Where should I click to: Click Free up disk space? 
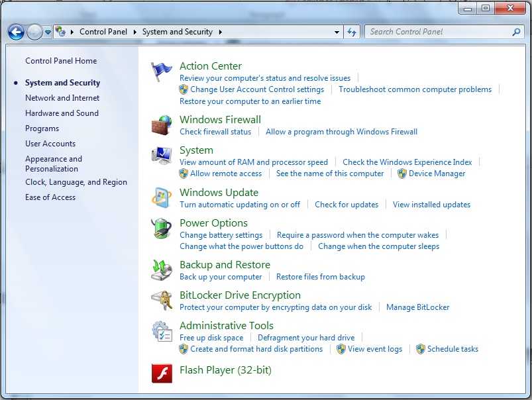[211, 338]
